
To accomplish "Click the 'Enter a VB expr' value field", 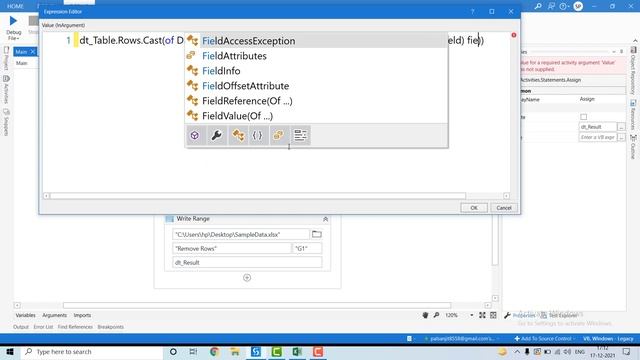I will [598, 138].
